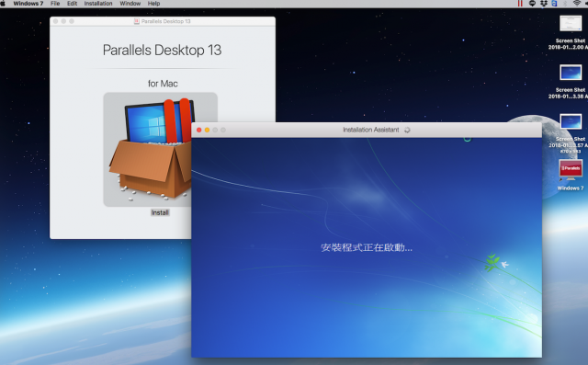Click the 'for Mac' text

pos(163,84)
